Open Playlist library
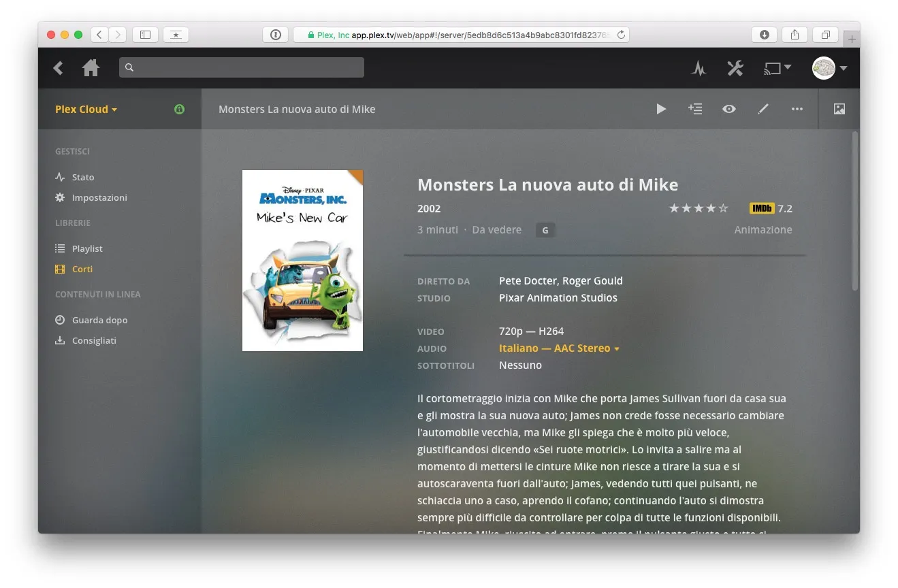Viewport: 898px width, 588px height. [87, 248]
